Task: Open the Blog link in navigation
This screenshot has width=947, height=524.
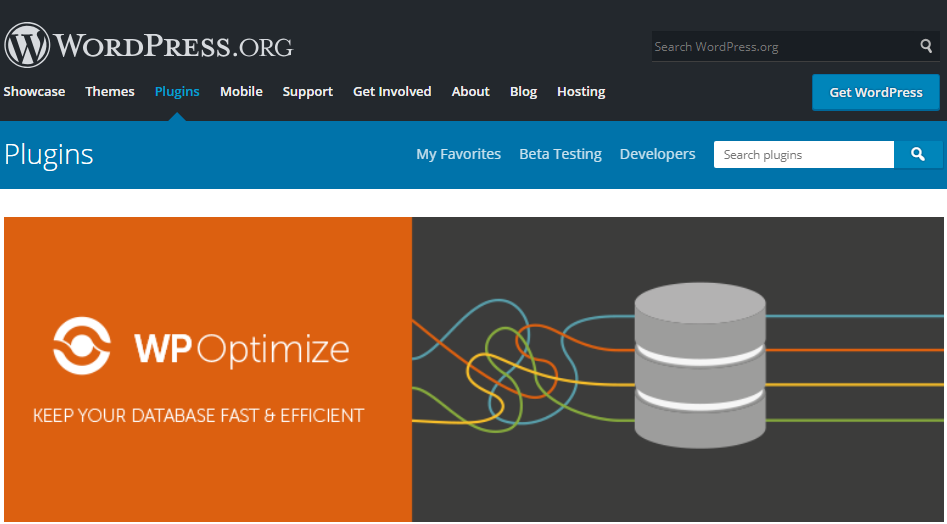Action: [523, 92]
